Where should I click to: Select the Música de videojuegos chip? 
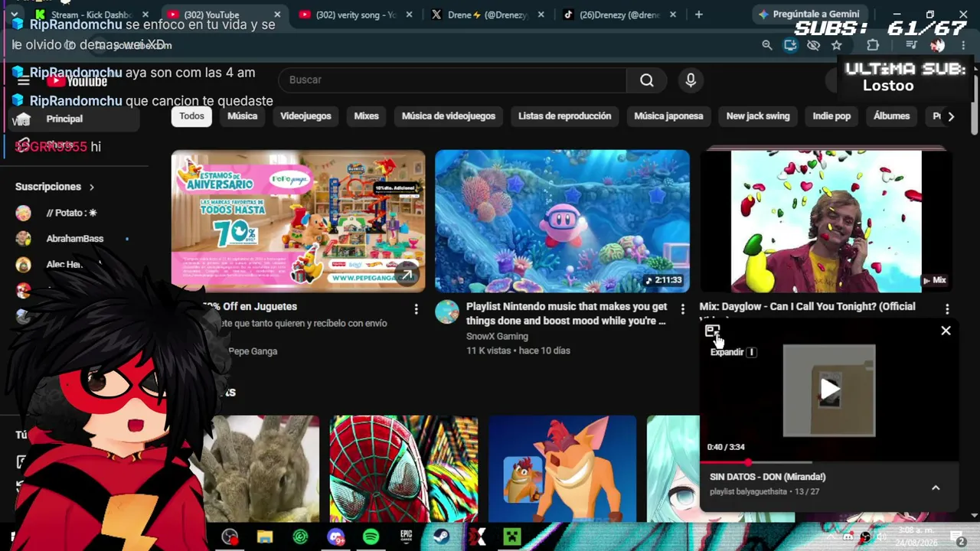[x=449, y=116]
